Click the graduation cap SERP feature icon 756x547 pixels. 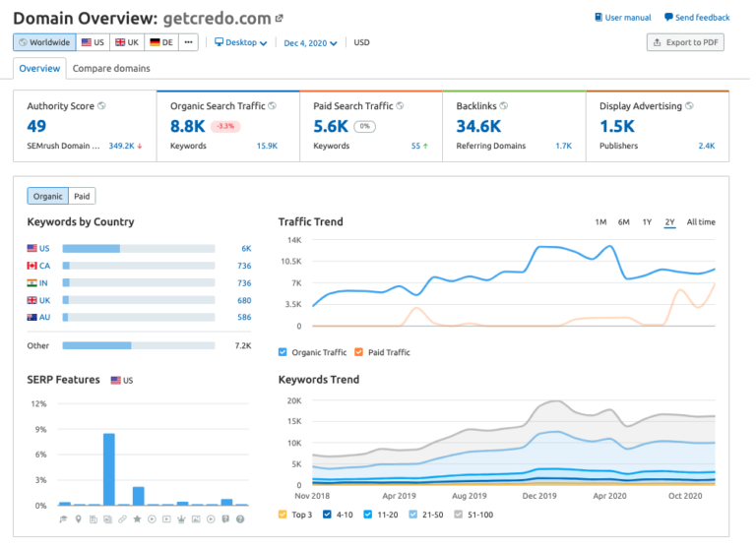click(63, 519)
